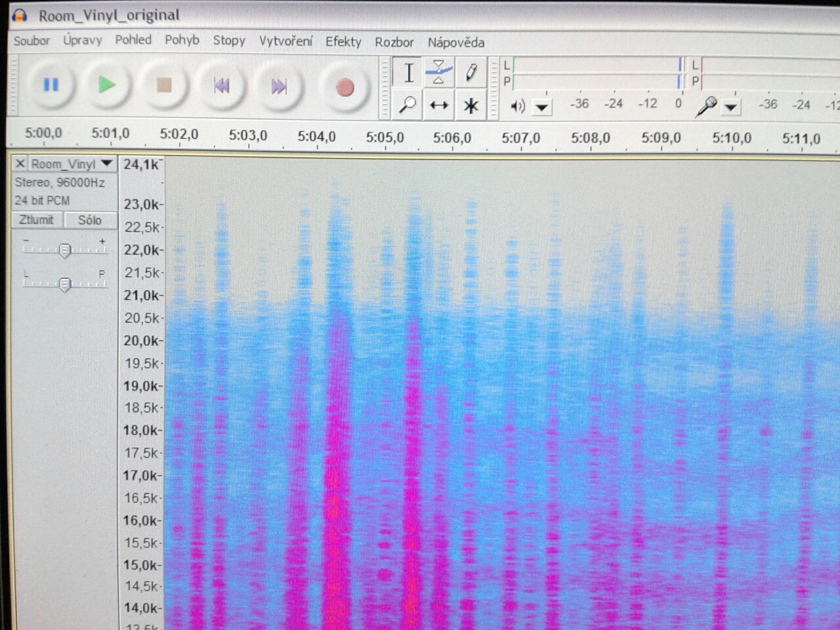Close the Room_Vinyl track with X
The width and height of the screenshot is (840, 630).
20,163
